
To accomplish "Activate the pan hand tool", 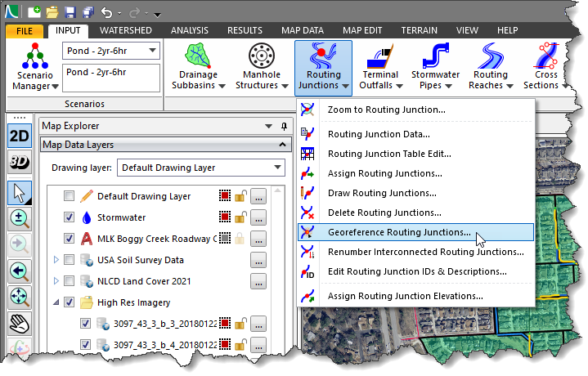I will [18, 324].
